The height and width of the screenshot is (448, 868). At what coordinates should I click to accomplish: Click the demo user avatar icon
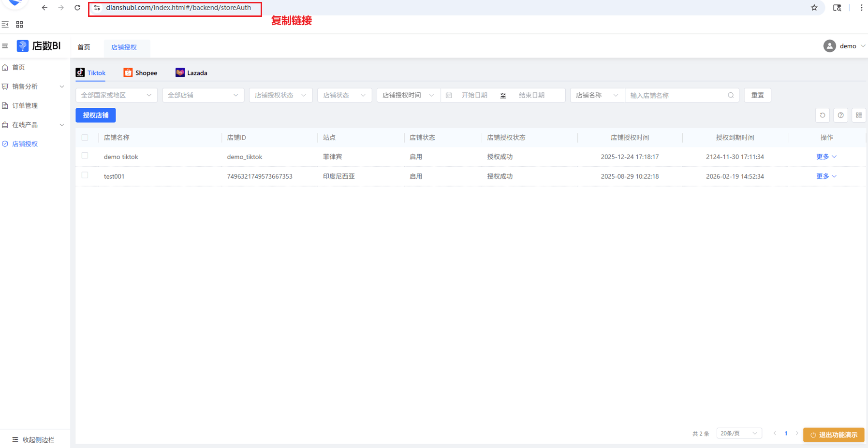click(x=829, y=46)
